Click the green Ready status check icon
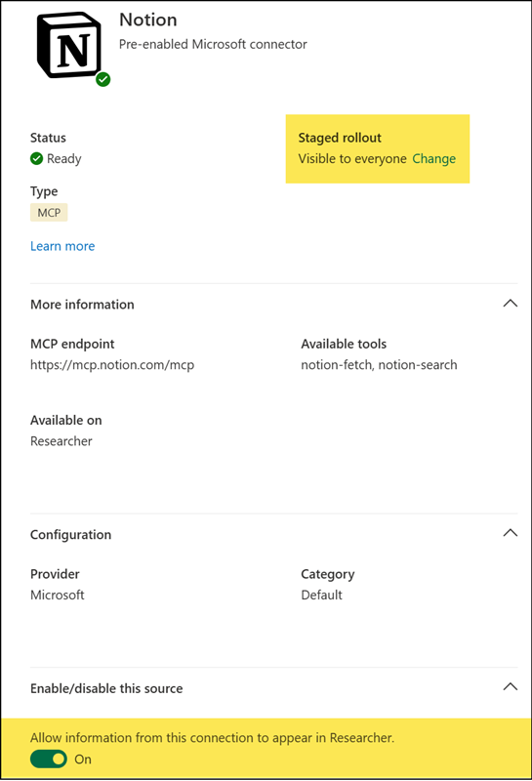Viewport: 532px width, 781px height. (x=36, y=158)
